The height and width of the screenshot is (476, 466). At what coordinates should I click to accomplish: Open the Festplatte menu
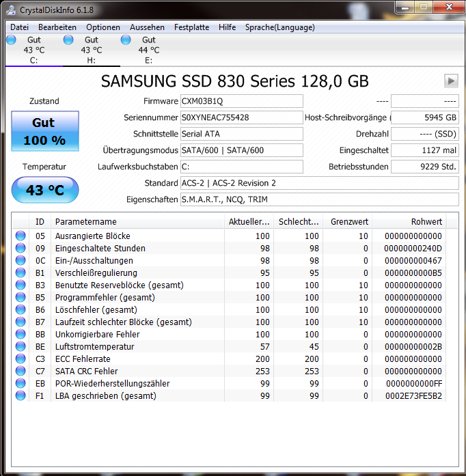coord(192,27)
